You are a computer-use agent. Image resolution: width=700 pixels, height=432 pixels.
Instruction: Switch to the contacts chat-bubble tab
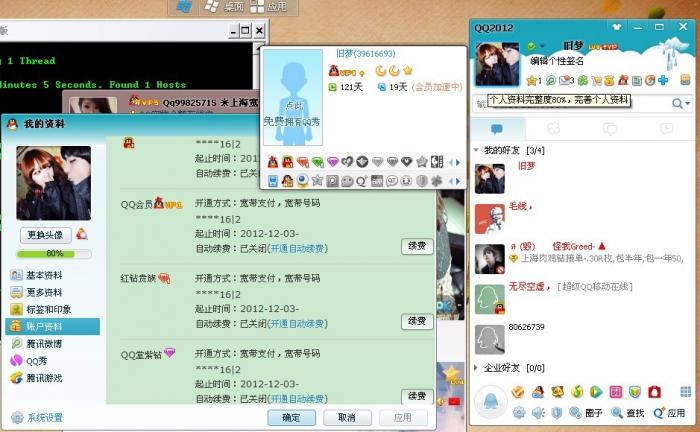click(x=497, y=129)
